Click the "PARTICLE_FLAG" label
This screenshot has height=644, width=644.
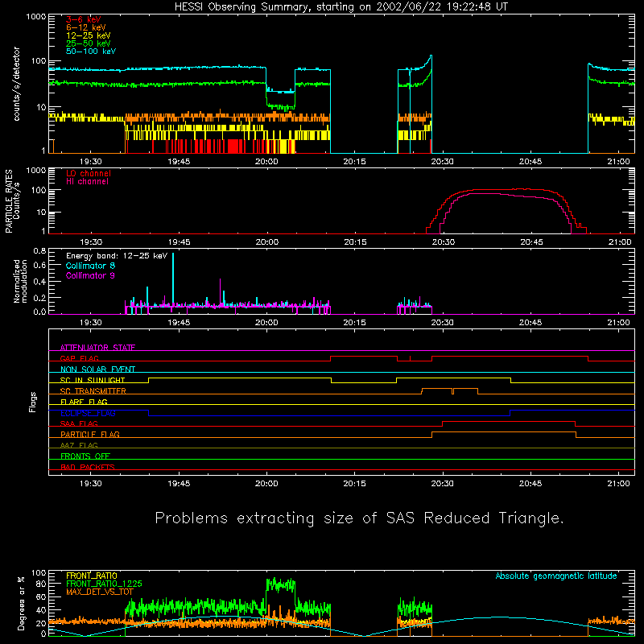pyautogui.click(x=90, y=434)
